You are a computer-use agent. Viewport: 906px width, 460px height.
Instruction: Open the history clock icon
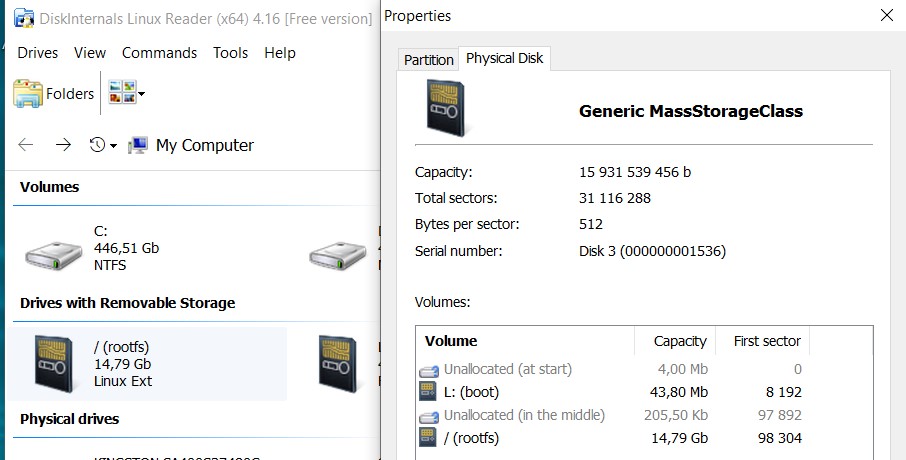[x=97, y=144]
